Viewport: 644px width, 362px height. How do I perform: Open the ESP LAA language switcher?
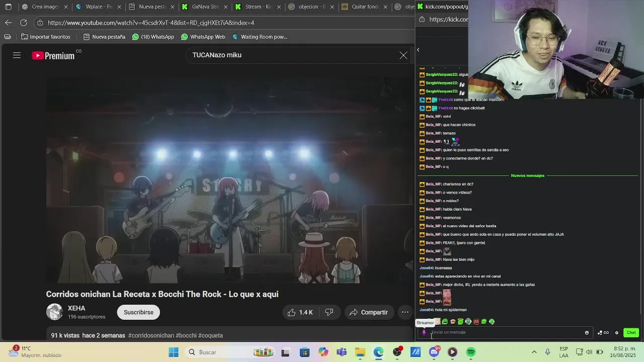point(564,352)
